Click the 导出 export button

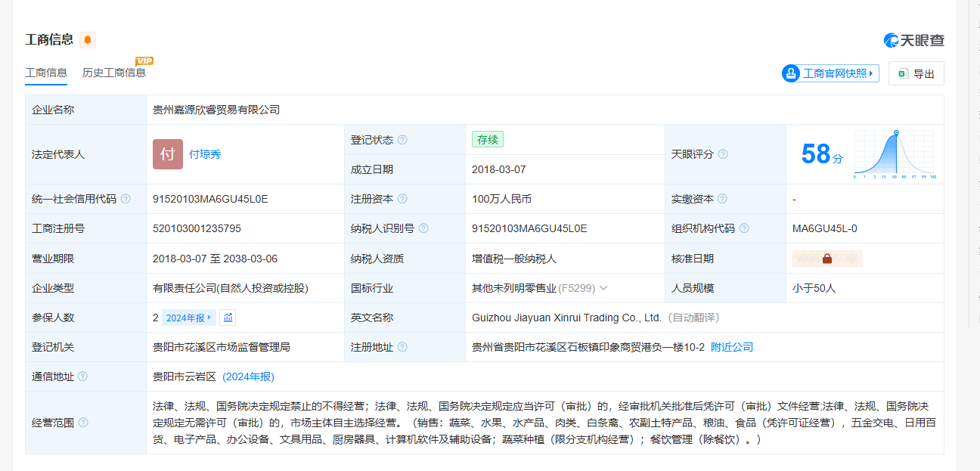click(916, 73)
